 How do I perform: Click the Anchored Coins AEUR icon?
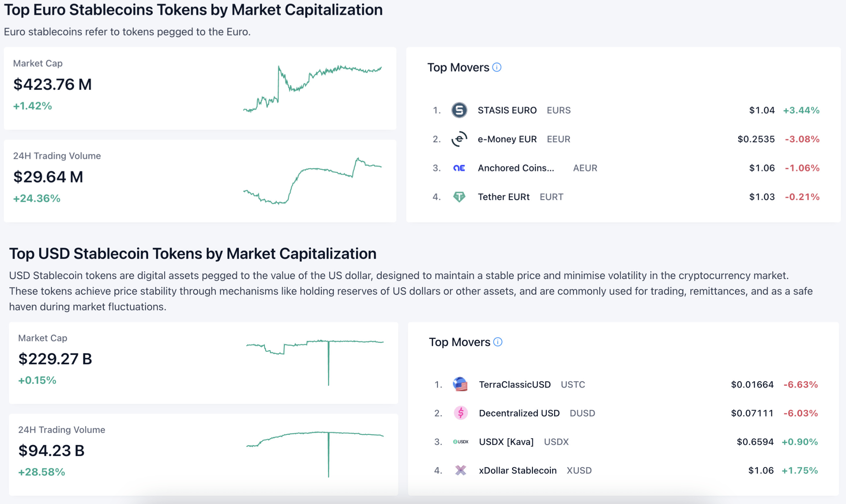coord(459,168)
